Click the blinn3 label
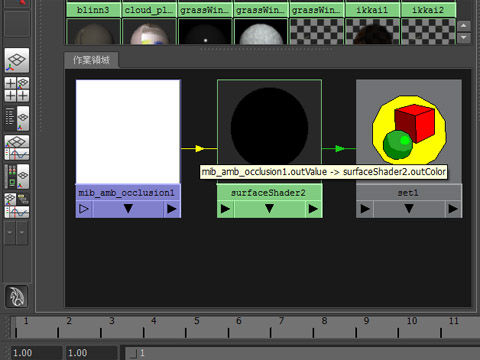480x360 pixels. click(x=93, y=10)
